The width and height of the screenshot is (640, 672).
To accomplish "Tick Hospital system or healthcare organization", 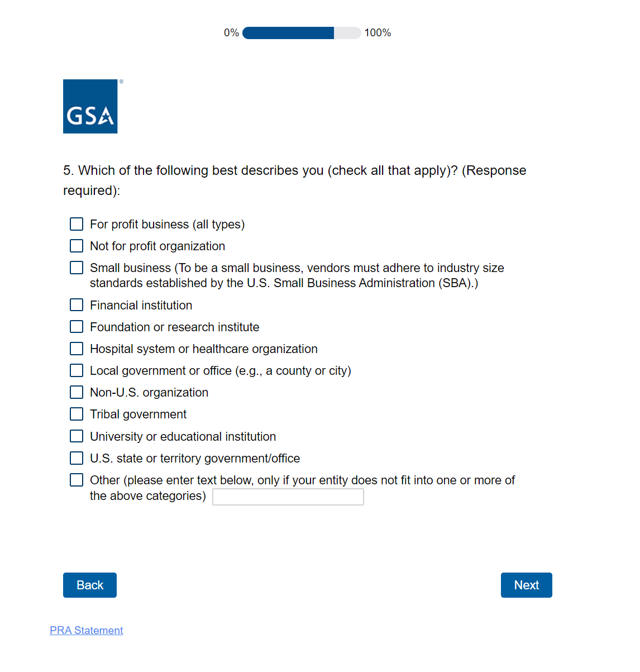I will pos(77,349).
